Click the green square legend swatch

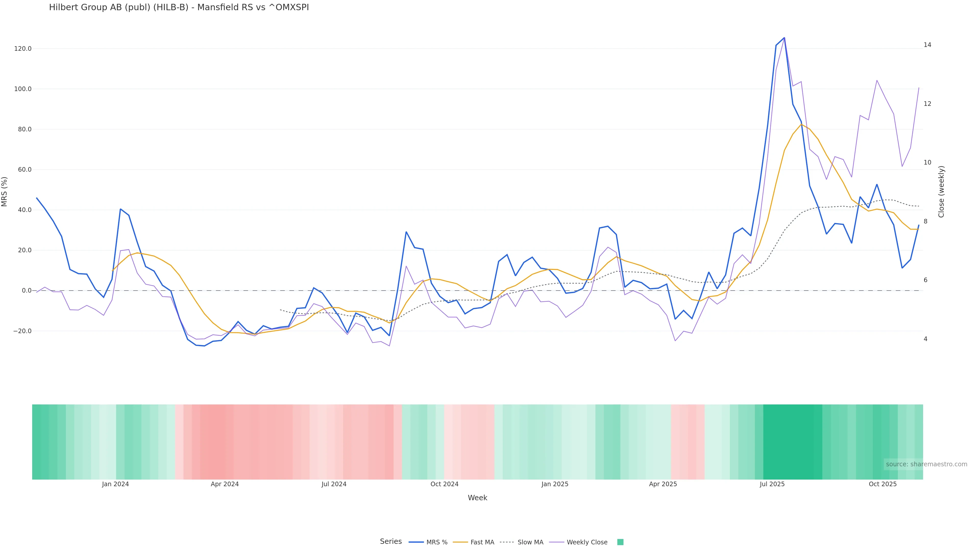[x=620, y=542]
